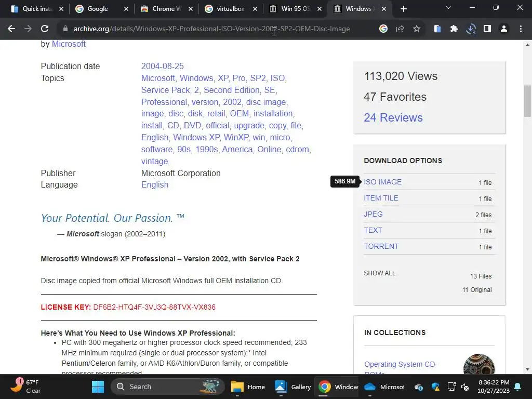Image resolution: width=532 pixels, height=399 pixels.
Task: Click the address bar URL field
Action: (212, 29)
